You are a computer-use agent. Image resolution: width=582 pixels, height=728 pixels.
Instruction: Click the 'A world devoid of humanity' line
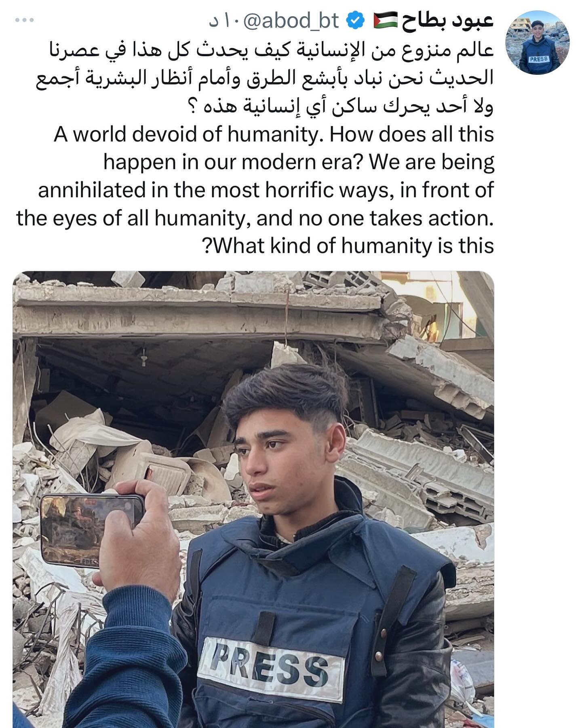[x=274, y=134]
